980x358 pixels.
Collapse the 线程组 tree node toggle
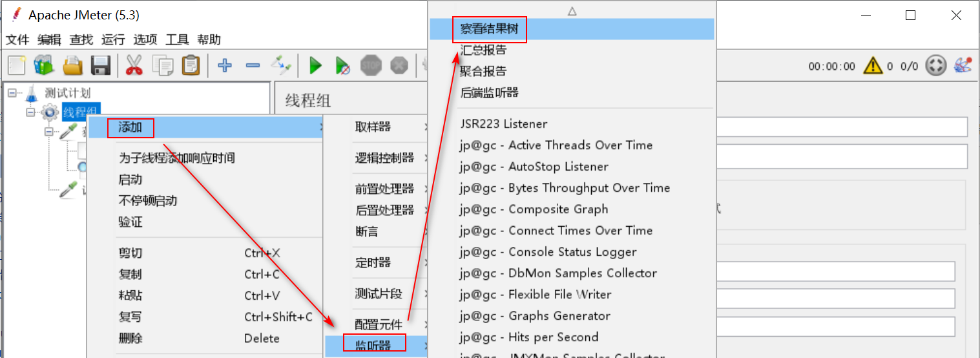click(30, 112)
